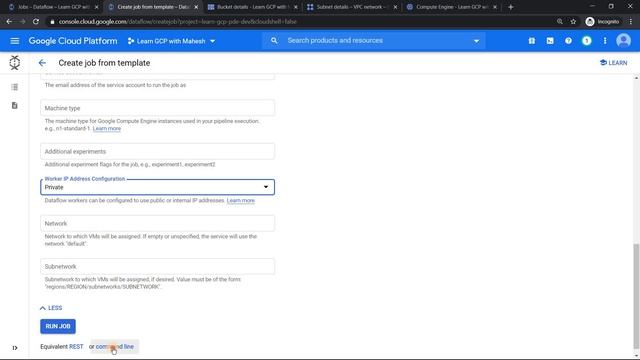Screen dimensions: 640x360
Task: Open a new browser tab
Action: [511, 7]
